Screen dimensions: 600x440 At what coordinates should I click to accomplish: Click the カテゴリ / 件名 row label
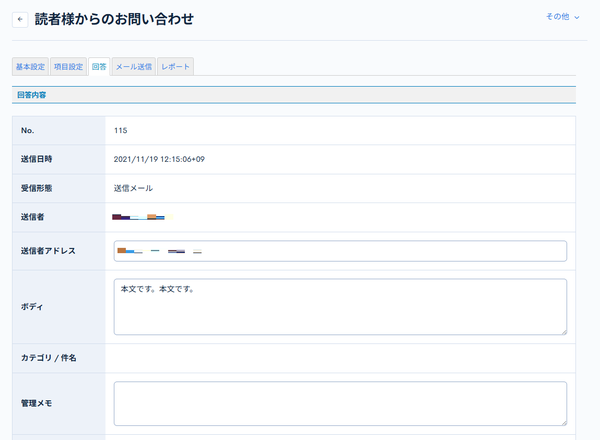[49, 358]
